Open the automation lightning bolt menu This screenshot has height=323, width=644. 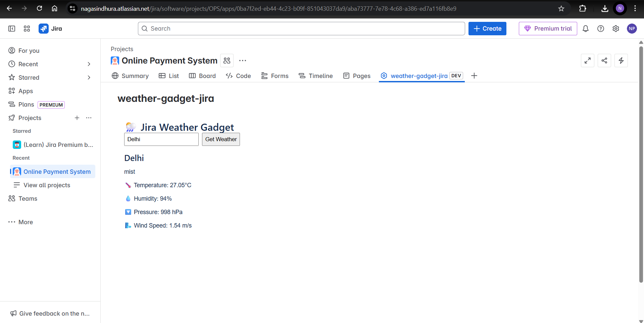tap(621, 60)
